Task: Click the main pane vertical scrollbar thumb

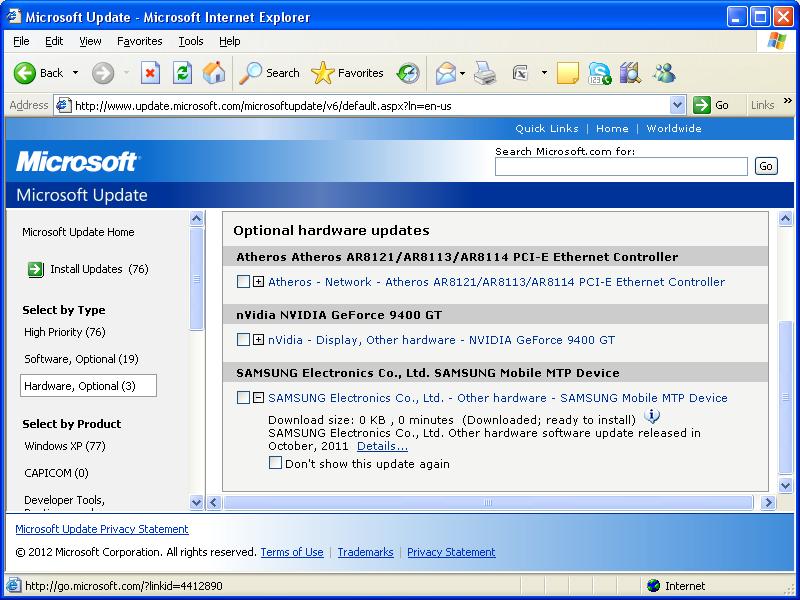Action: coord(785,397)
